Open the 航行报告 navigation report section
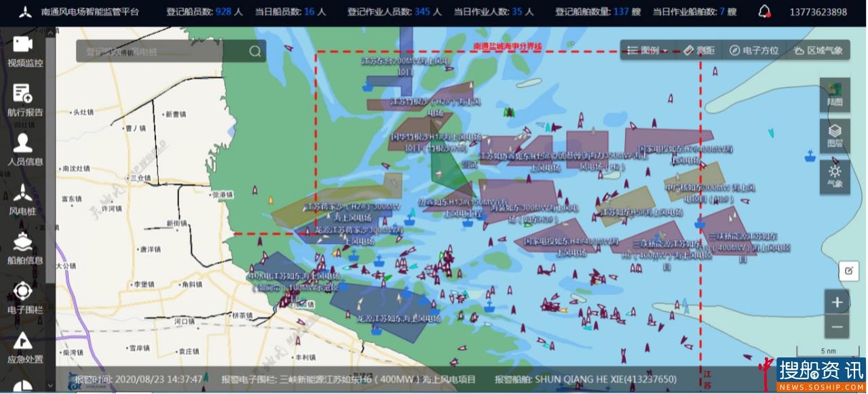Image resolution: width=868 pixels, height=394 pixels. click(24, 100)
